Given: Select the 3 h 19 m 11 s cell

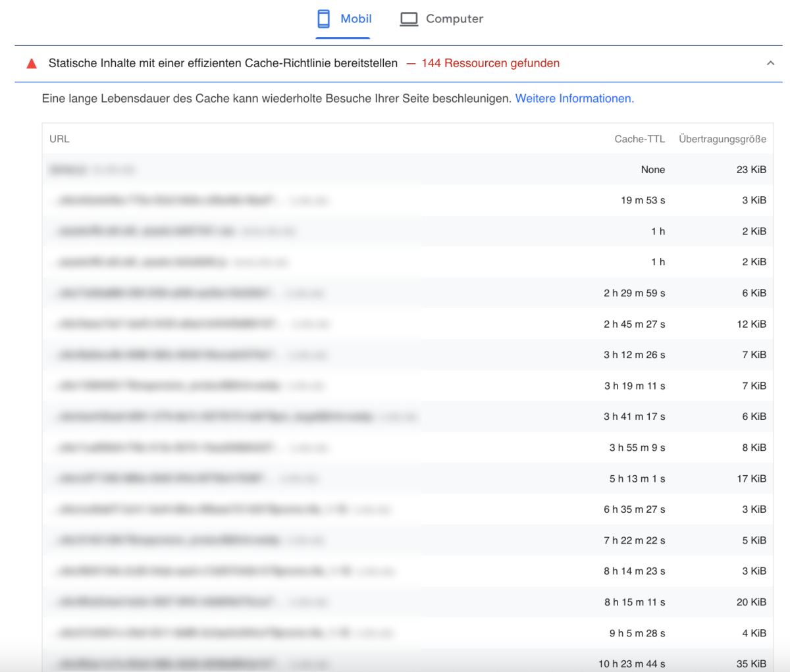Looking at the screenshot, I should point(635,386).
